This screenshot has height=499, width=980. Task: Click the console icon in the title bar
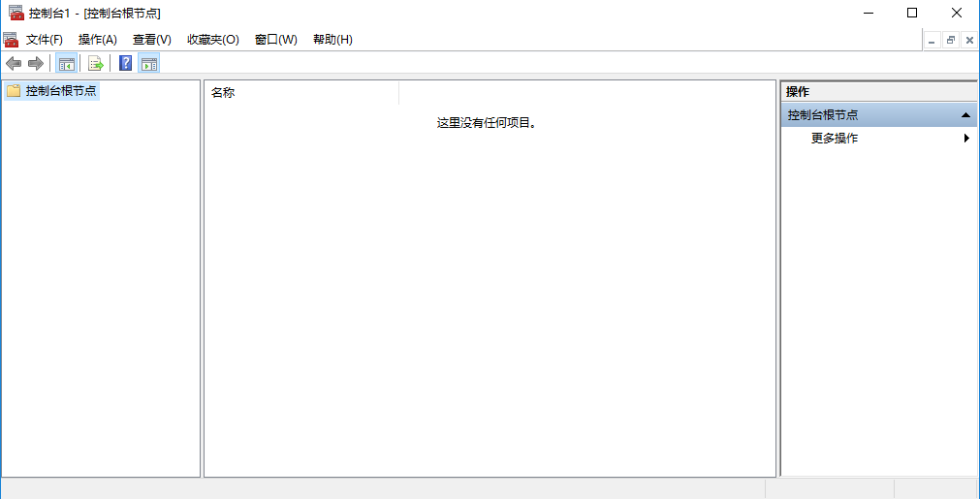coord(16,13)
